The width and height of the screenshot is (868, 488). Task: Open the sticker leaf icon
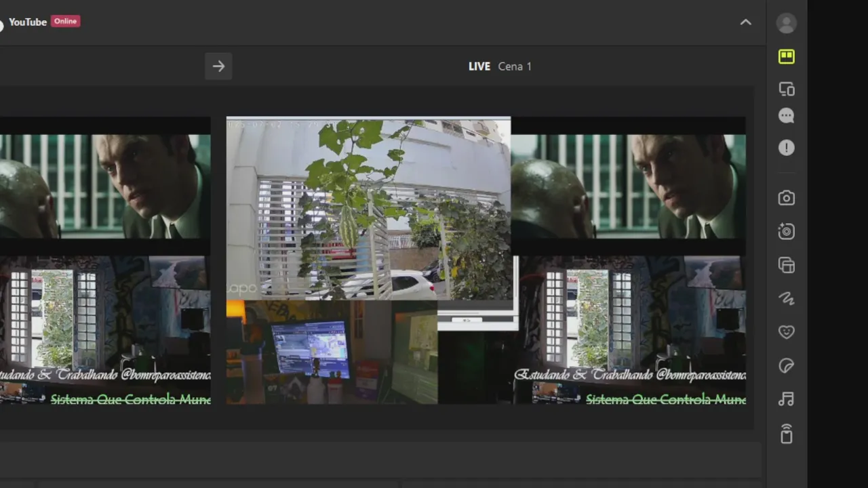tap(786, 366)
